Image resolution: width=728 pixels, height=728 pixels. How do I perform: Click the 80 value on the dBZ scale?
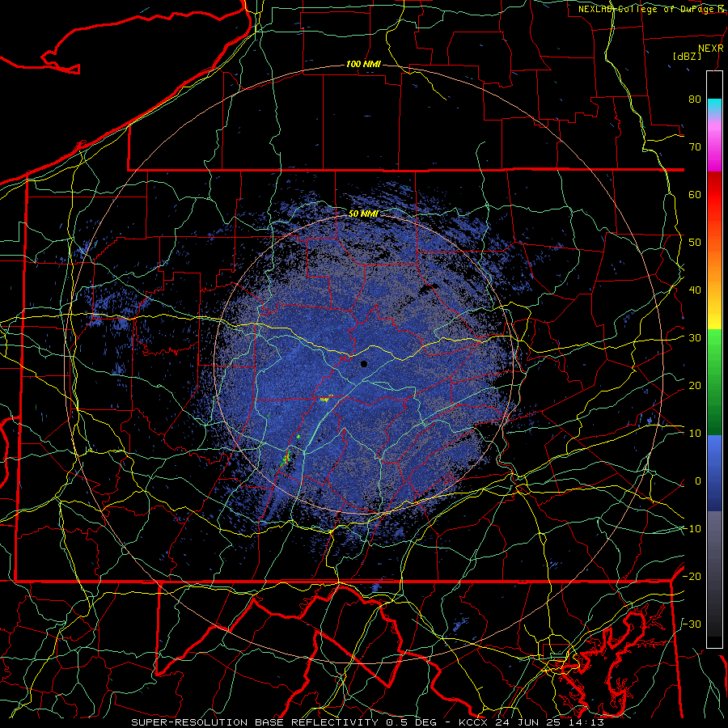tap(695, 99)
